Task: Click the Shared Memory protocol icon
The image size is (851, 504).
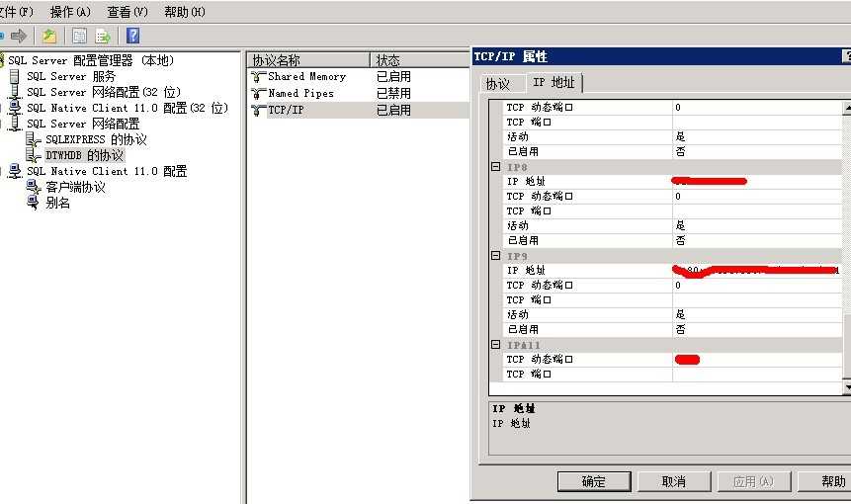Action: pos(258,77)
